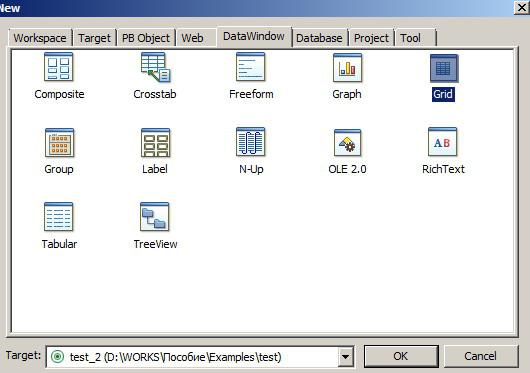
Task: Switch to the Workspace tab
Action: tap(40, 38)
